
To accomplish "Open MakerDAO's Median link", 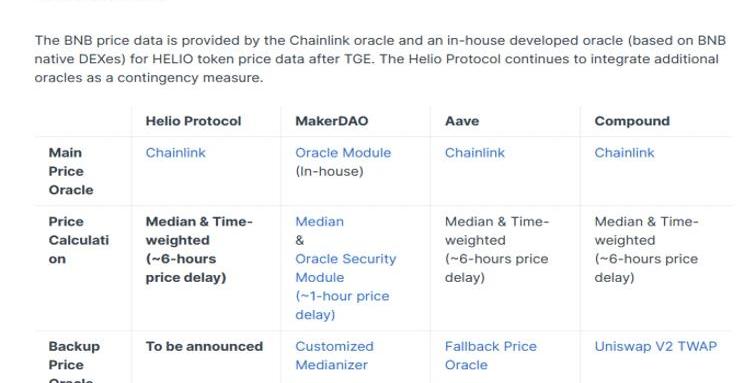I will pos(319,222).
